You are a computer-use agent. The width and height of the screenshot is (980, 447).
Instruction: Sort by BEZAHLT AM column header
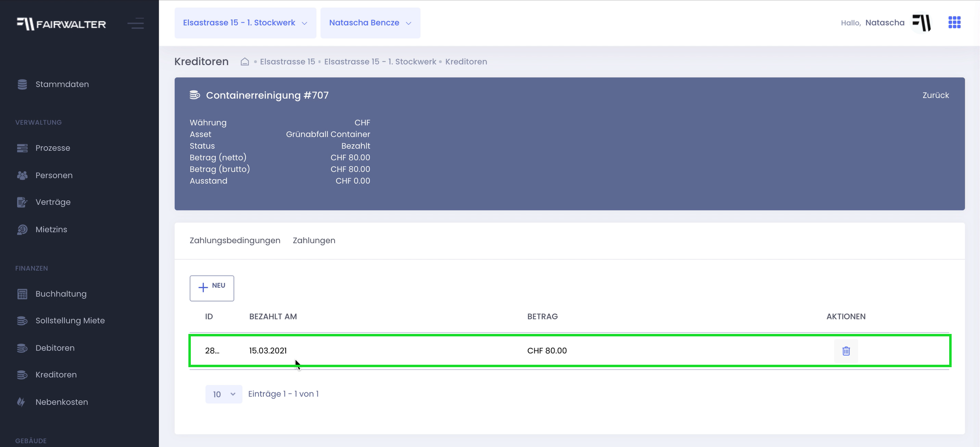coord(273,317)
